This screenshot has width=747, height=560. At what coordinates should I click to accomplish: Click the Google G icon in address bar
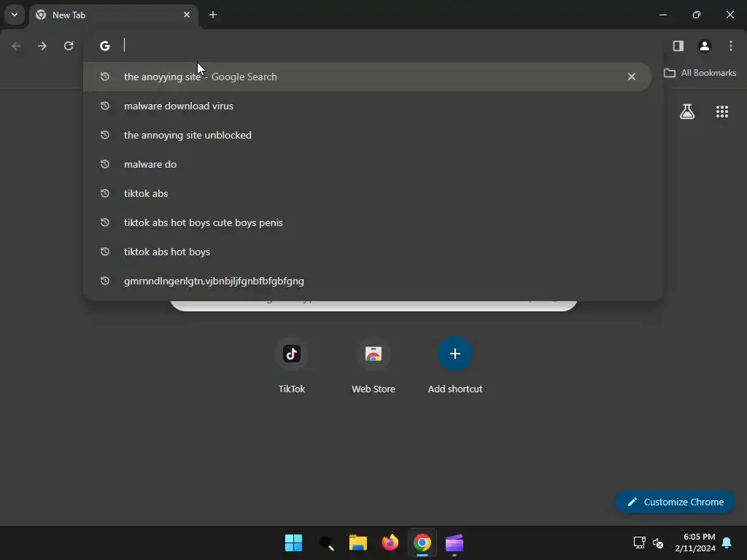point(105,46)
